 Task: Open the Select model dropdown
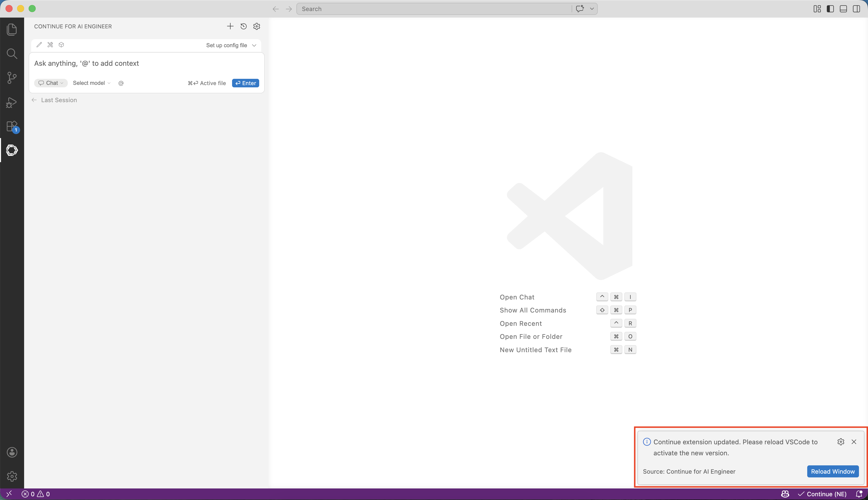pos(91,83)
